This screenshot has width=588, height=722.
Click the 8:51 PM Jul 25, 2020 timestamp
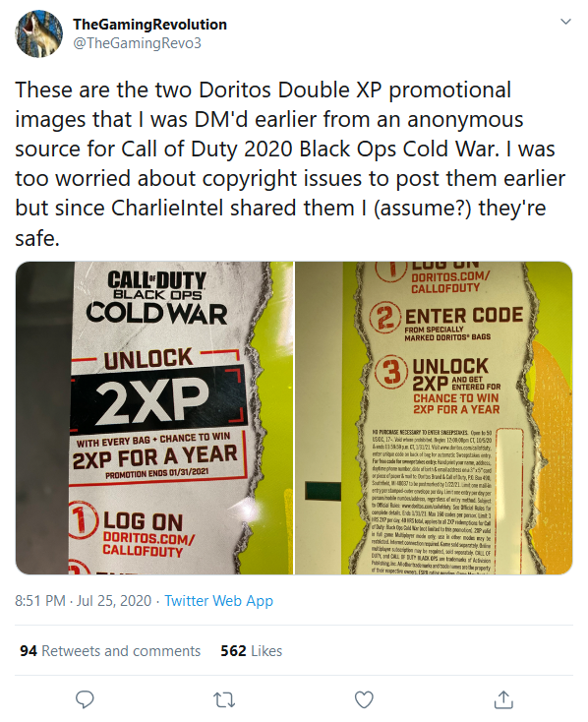pyautogui.click(x=84, y=600)
